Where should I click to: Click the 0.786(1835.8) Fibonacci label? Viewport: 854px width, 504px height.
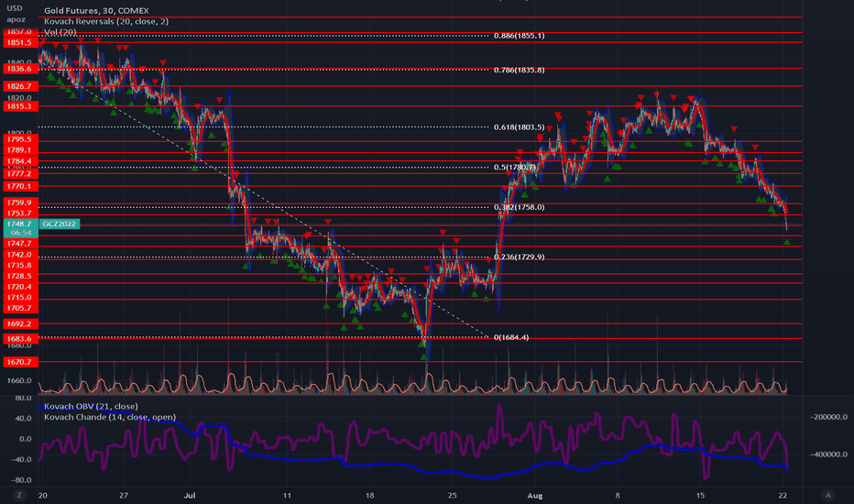(519, 70)
